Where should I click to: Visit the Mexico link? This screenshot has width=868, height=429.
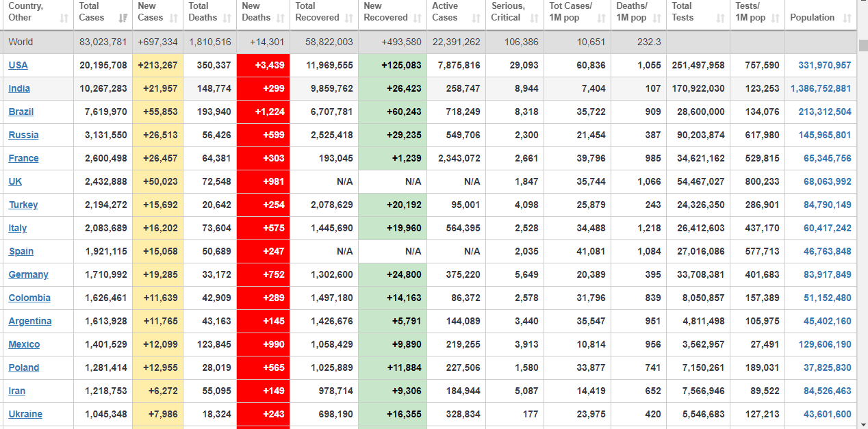click(x=24, y=344)
